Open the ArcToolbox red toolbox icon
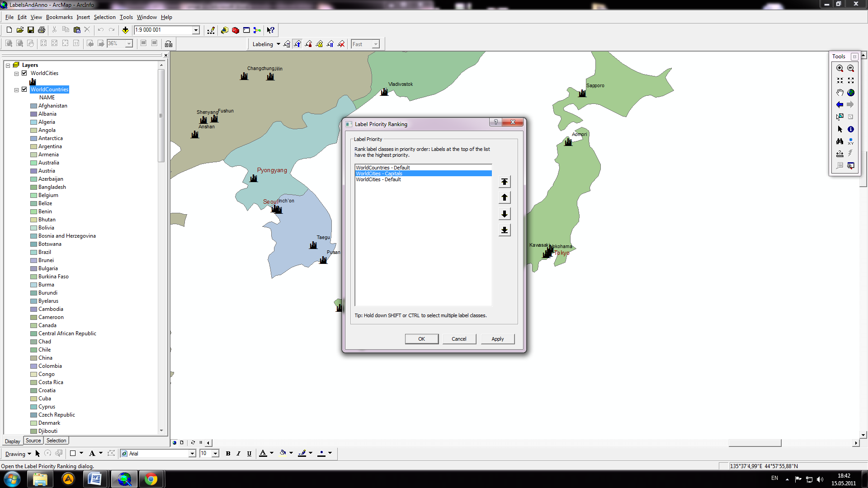Image resolution: width=868 pixels, height=488 pixels. coord(236,30)
